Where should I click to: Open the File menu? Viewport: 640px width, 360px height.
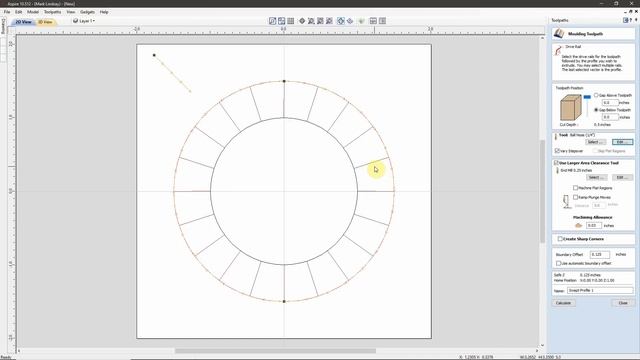[x=7, y=12]
